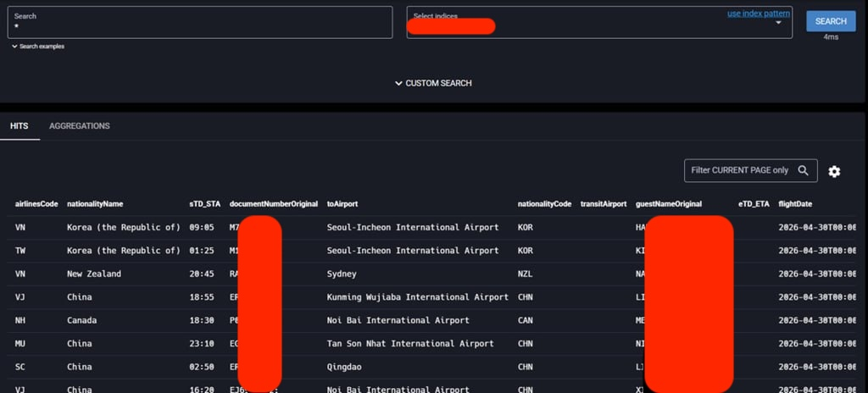Click the sTD_STA column header
Image resolution: width=868 pixels, height=393 pixels.
pyautogui.click(x=205, y=204)
